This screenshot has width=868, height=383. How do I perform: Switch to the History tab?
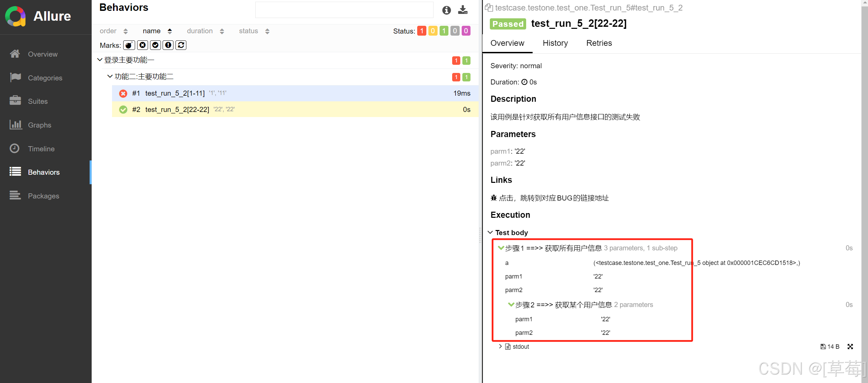(x=555, y=43)
